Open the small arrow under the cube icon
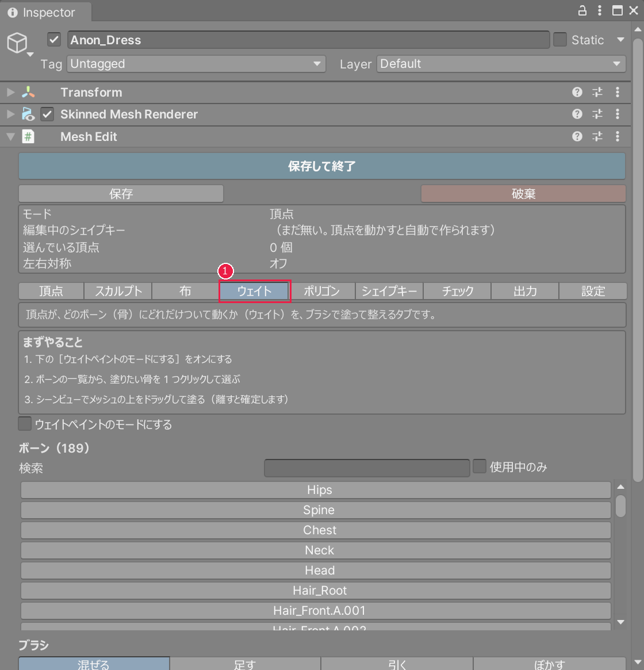This screenshot has height=670, width=644. (x=30, y=55)
